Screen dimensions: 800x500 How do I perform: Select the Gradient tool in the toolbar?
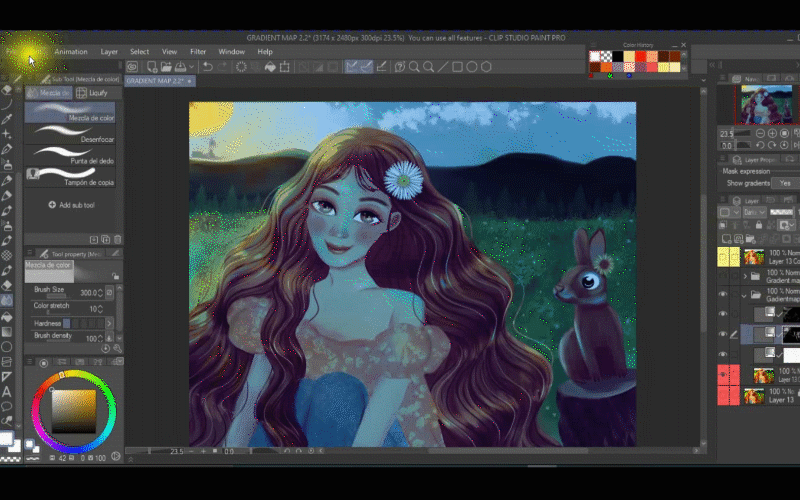7,331
